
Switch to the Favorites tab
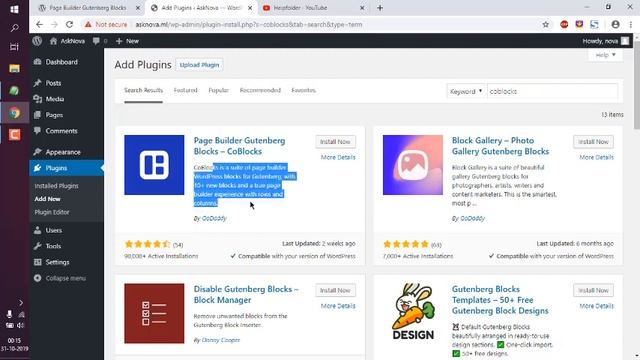click(x=303, y=90)
